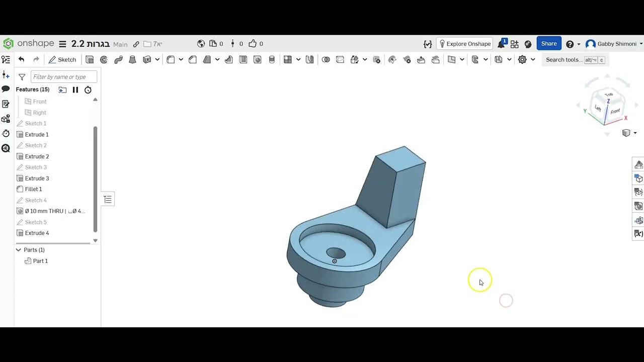
Task: Select the Rib tool
Action: 228,60
